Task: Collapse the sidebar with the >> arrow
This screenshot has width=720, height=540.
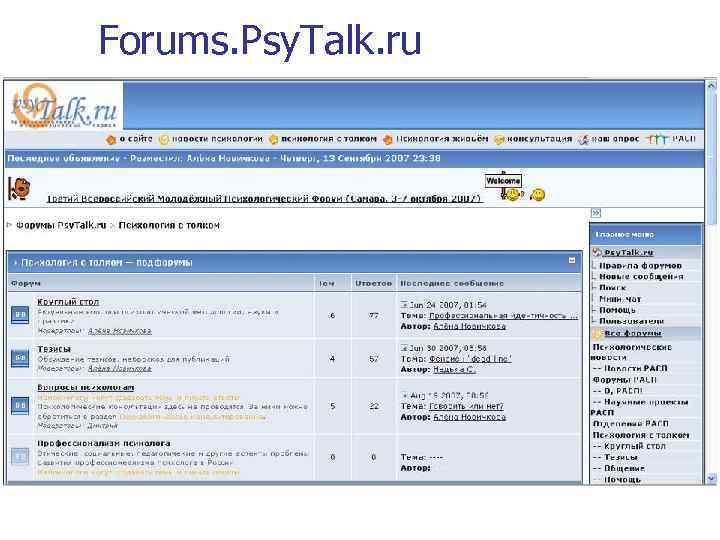Action: [596, 213]
